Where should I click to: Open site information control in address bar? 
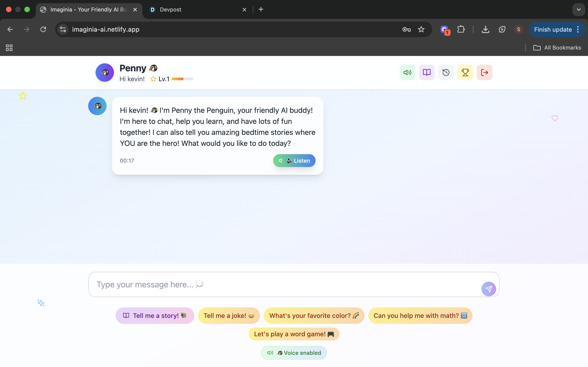63,29
